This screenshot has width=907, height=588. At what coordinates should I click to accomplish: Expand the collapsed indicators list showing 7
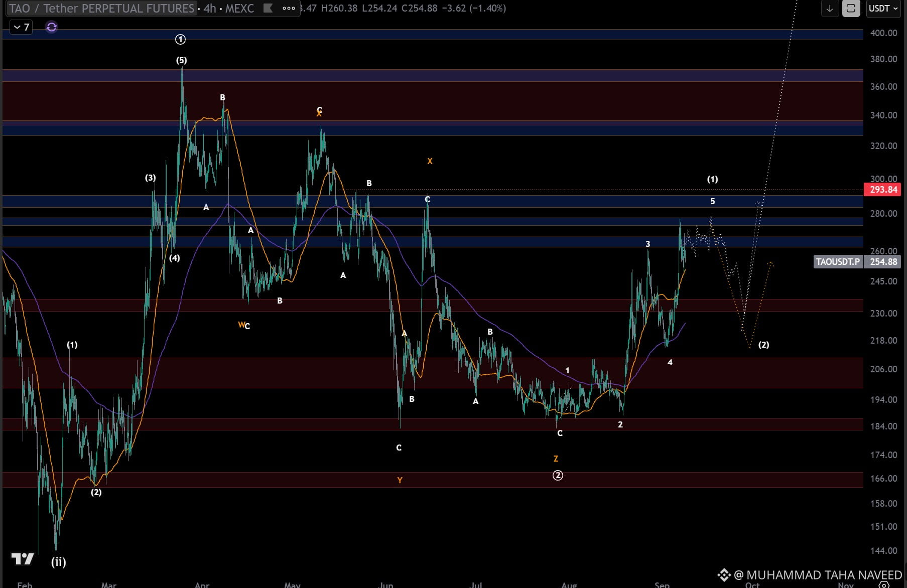[22, 27]
